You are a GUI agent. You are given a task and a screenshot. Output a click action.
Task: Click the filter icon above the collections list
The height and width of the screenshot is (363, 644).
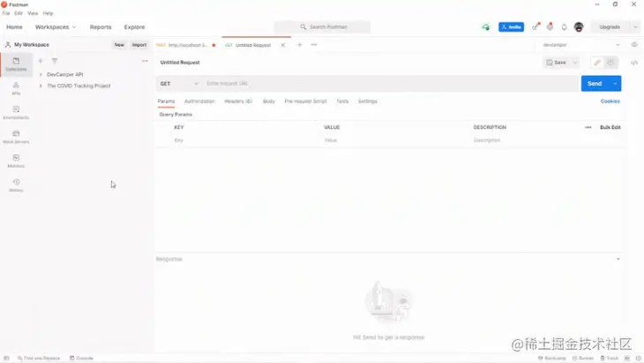55,61
